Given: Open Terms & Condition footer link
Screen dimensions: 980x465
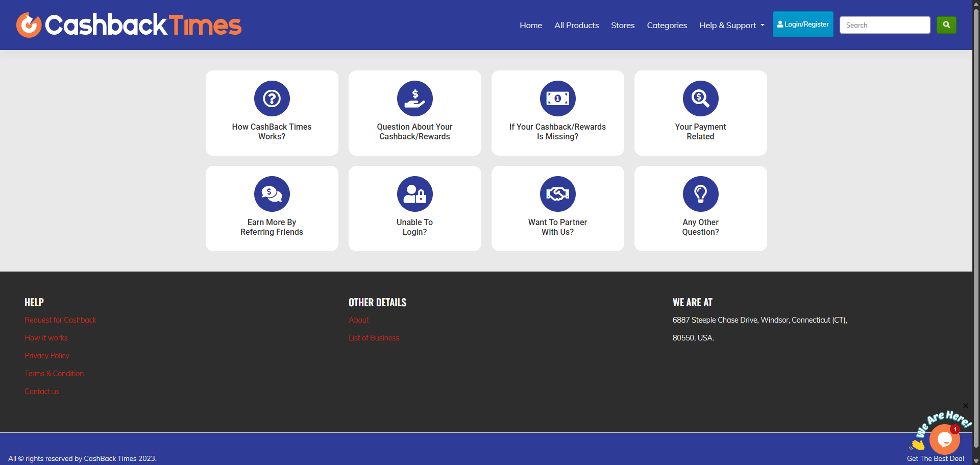Looking at the screenshot, I should pyautogui.click(x=54, y=374).
